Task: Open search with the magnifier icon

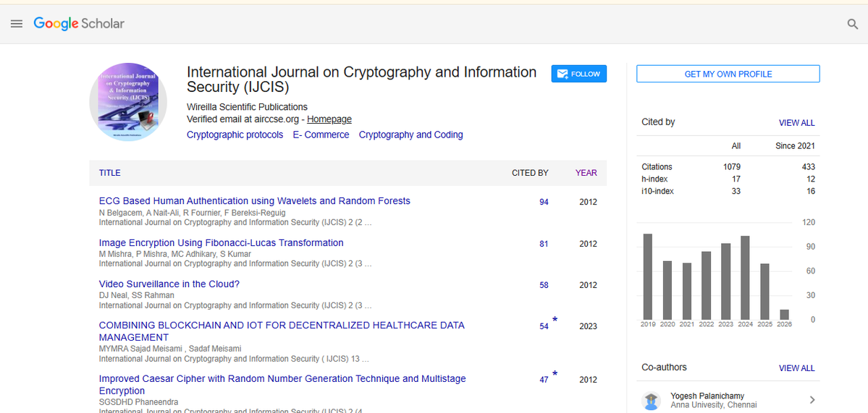Action: [x=853, y=24]
